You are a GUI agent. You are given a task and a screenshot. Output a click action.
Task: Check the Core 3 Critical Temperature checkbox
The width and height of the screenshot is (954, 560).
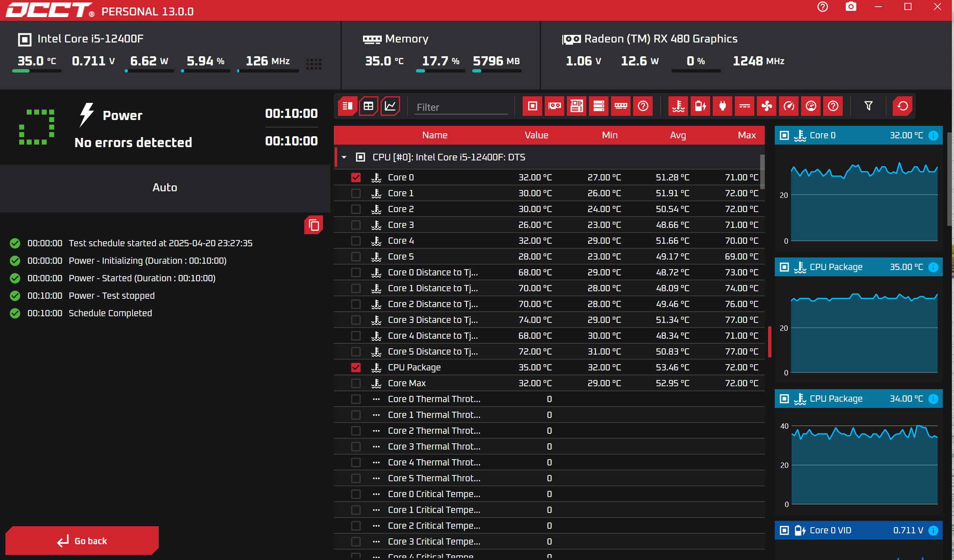pos(356,542)
